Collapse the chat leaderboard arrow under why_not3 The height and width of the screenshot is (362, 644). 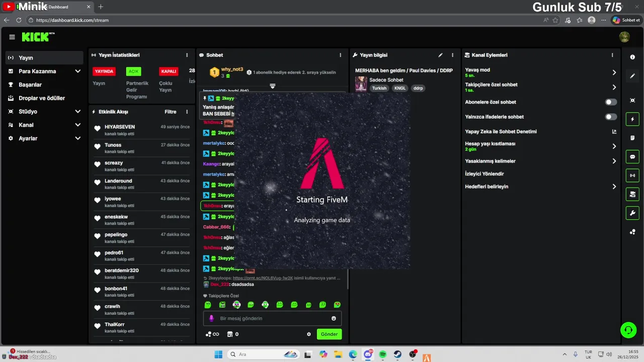coord(272,86)
